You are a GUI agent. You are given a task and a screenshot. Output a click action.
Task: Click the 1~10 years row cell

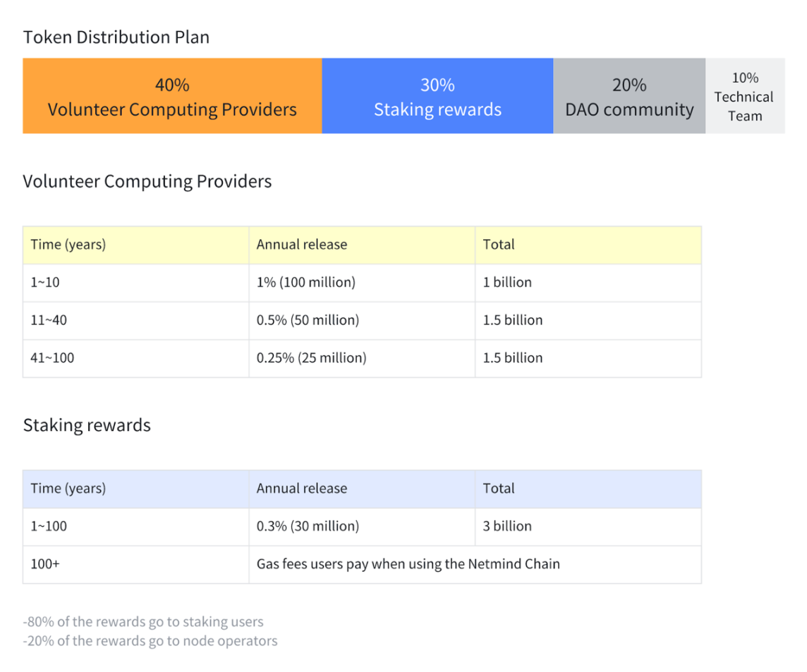pos(136,283)
